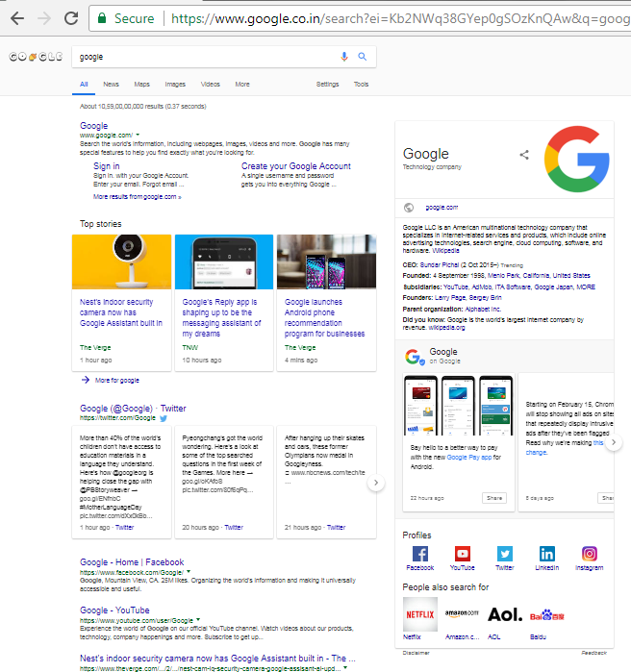This screenshot has height=672, width=631.
Task: Open the Google Pay phones post image
Action: [x=458, y=406]
